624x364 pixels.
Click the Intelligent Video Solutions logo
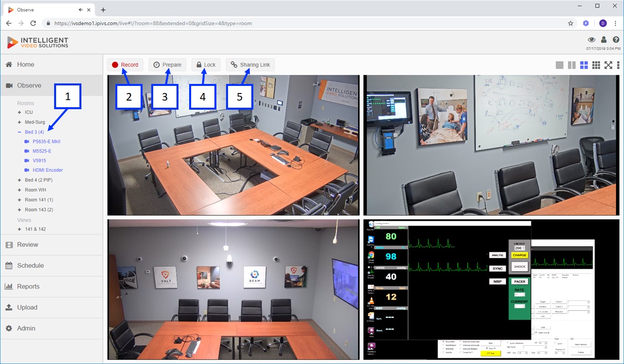37,42
